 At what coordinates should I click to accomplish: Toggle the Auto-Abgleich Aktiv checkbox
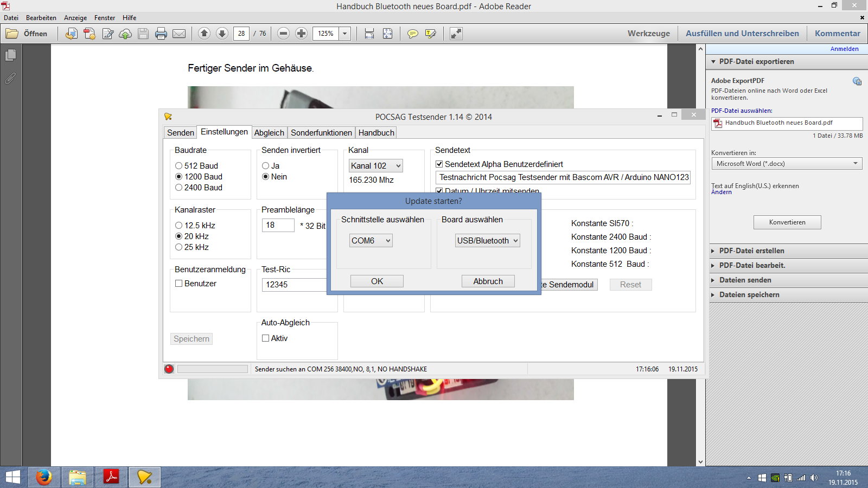(x=265, y=338)
